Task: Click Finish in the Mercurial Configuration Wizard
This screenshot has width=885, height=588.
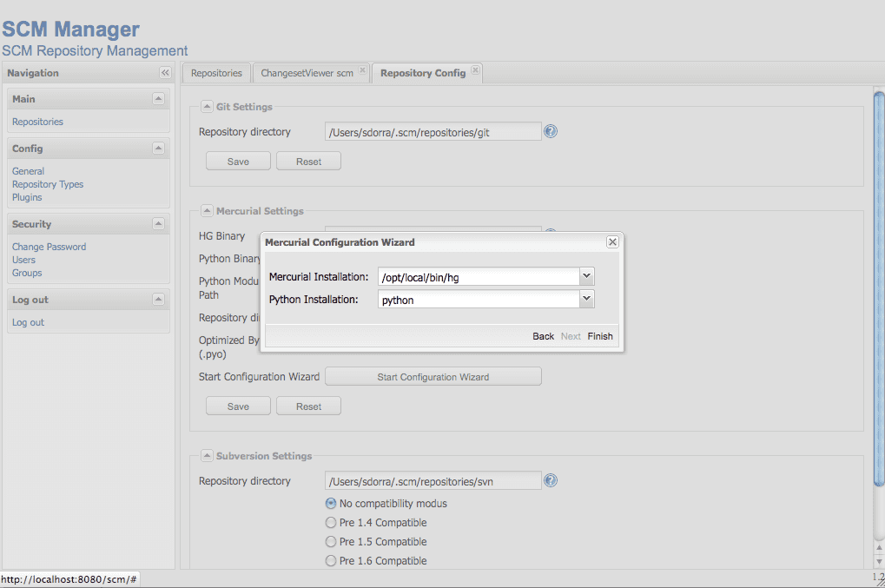Action: tap(599, 336)
